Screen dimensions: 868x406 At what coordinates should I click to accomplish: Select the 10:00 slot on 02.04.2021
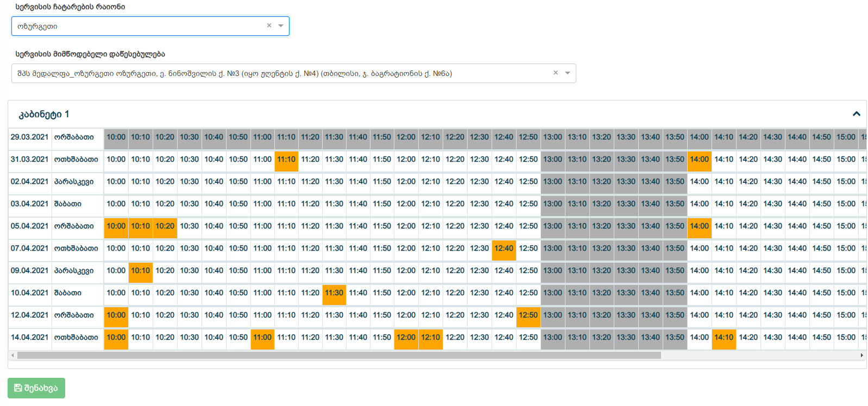116,182
